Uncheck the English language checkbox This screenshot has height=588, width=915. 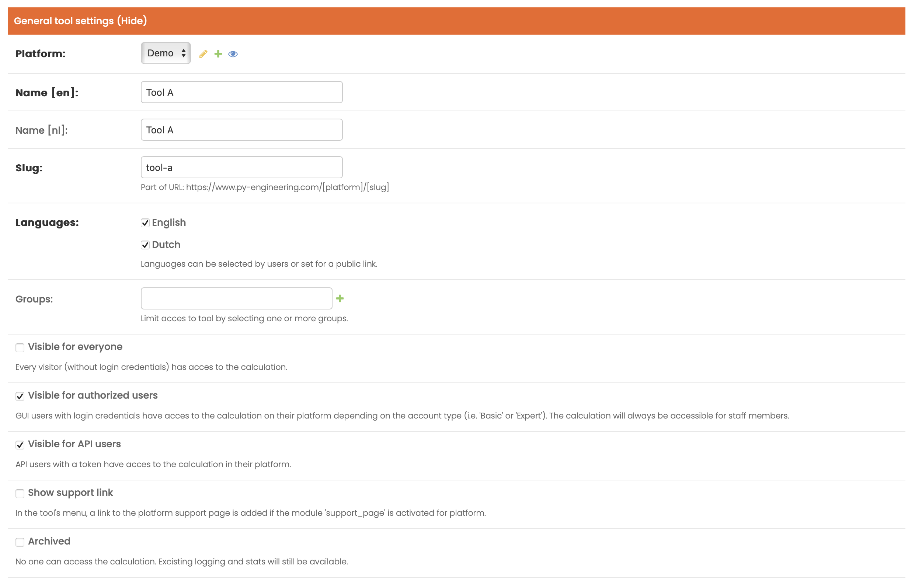click(145, 223)
